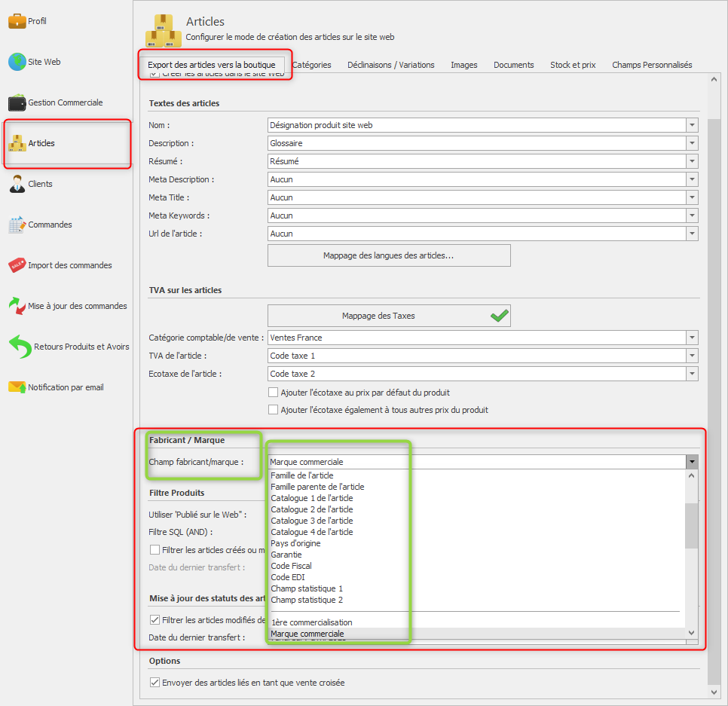
Task: Click dropdown list scroll down arrow
Action: click(x=691, y=633)
